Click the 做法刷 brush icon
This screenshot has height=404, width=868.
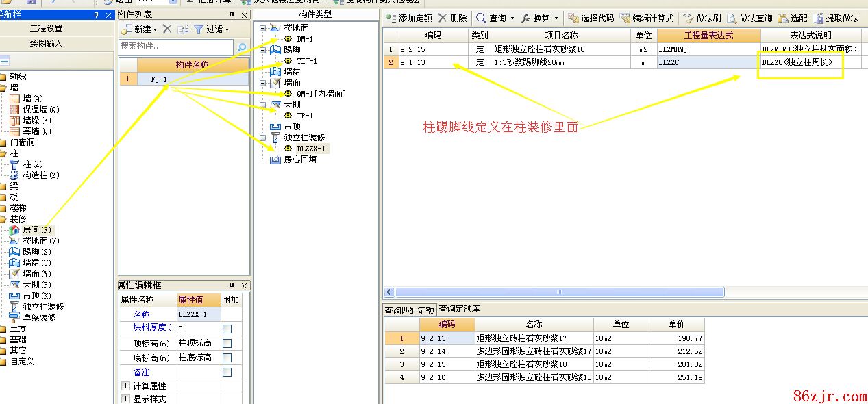coord(688,18)
